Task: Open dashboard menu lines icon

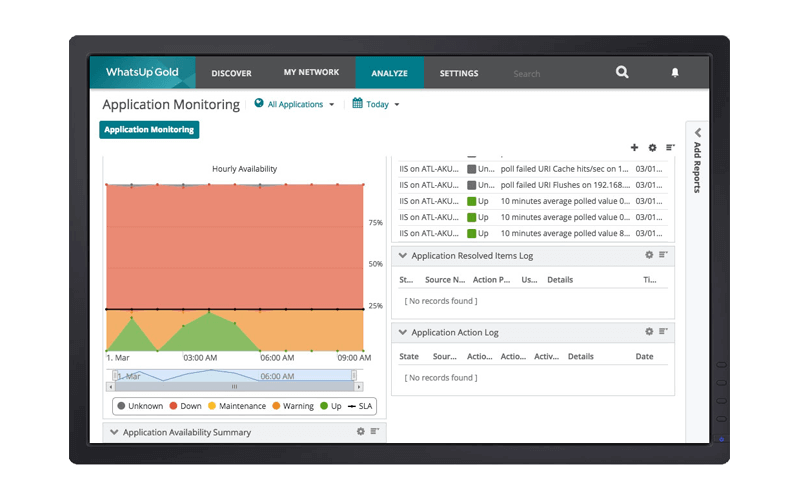Action: (x=670, y=147)
